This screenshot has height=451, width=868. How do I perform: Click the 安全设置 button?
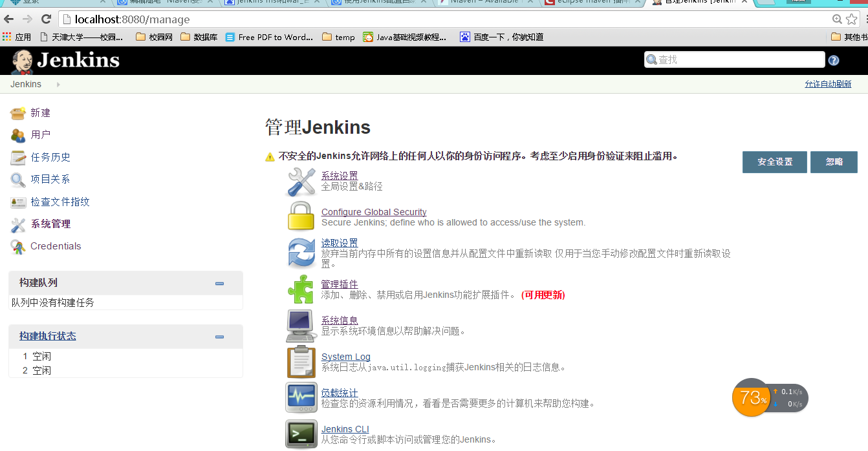click(x=775, y=162)
